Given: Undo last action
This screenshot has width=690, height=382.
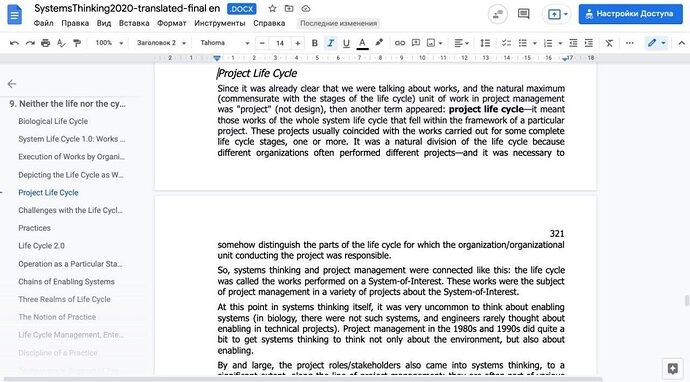Looking at the screenshot, I should click(14, 43).
